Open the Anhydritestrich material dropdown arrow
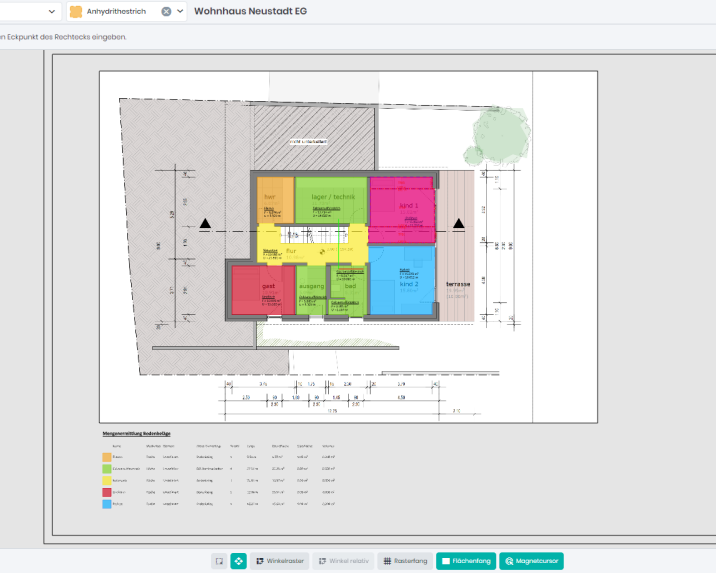Viewport: 716px width, 573px height. (x=180, y=11)
